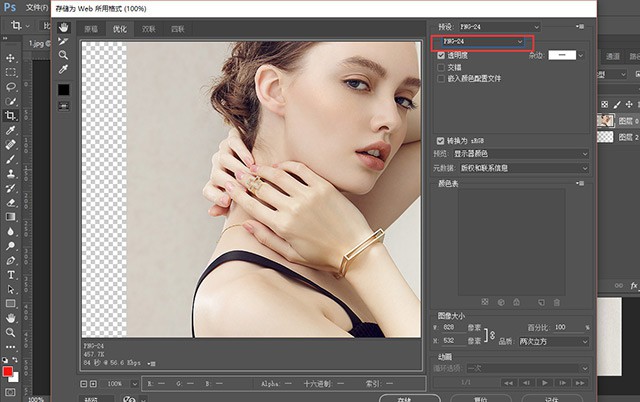Click the black eyedropper color swatch
The width and height of the screenshot is (640, 402).
pos(64,90)
